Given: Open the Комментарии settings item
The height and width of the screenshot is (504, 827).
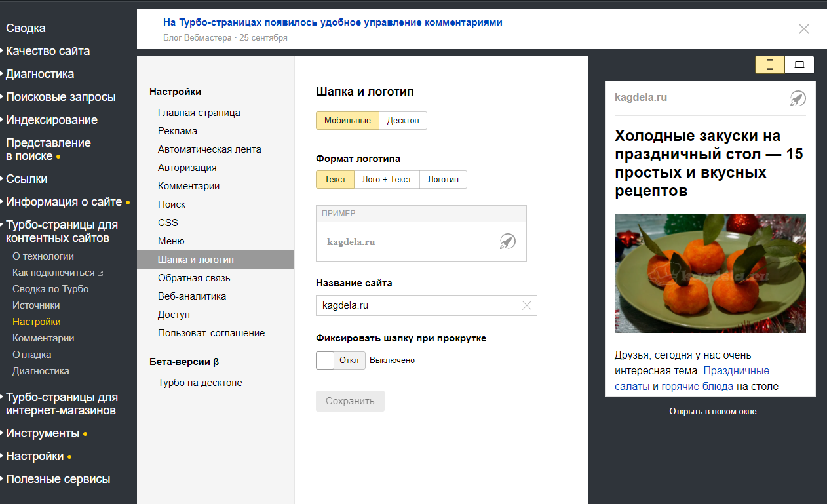Looking at the screenshot, I should [189, 186].
